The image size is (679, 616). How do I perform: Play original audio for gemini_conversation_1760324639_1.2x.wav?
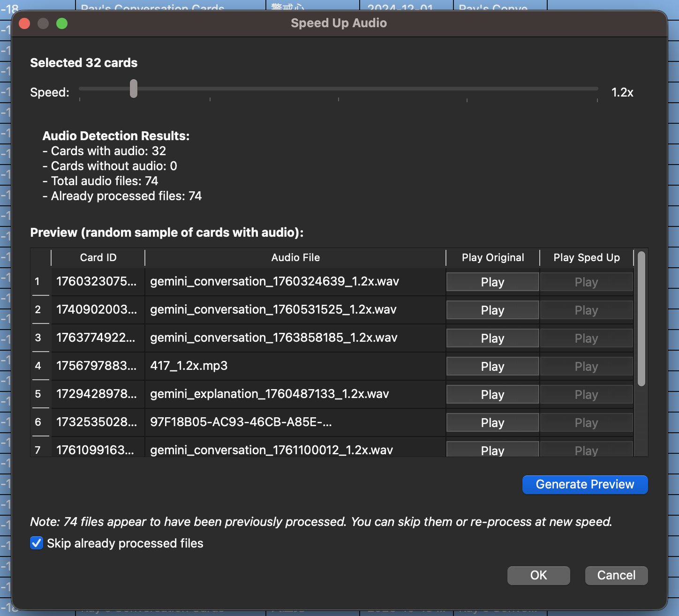point(492,282)
